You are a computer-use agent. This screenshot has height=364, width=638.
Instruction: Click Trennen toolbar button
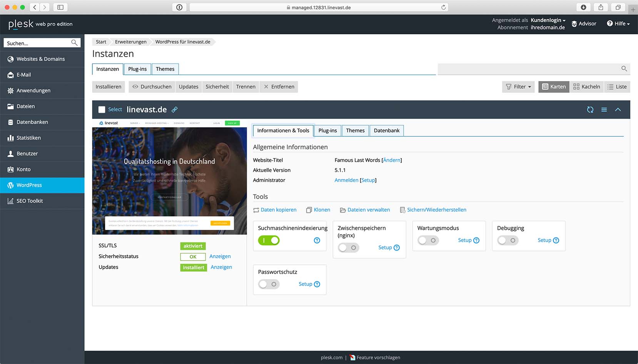pos(246,87)
